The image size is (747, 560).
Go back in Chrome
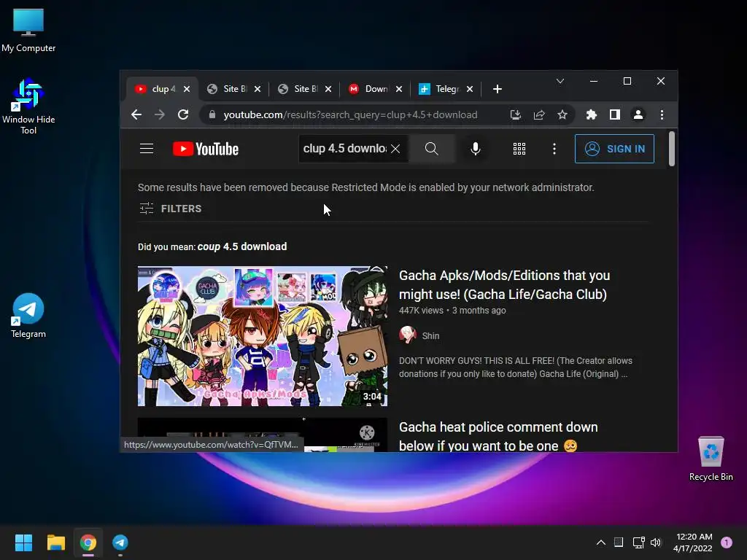click(x=136, y=114)
